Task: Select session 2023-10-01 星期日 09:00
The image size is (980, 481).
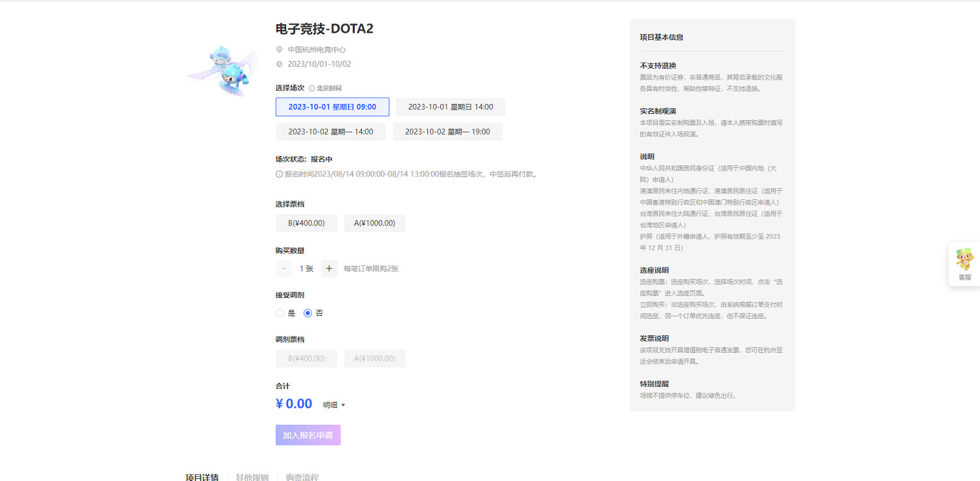Action: pyautogui.click(x=333, y=107)
